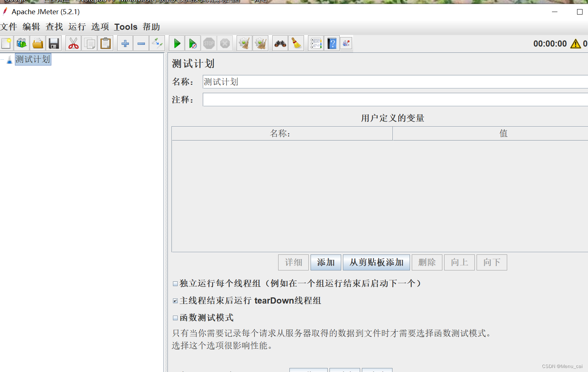Toggle the 主线程结束后运行 tearDown线程组 checkbox

pyautogui.click(x=175, y=301)
